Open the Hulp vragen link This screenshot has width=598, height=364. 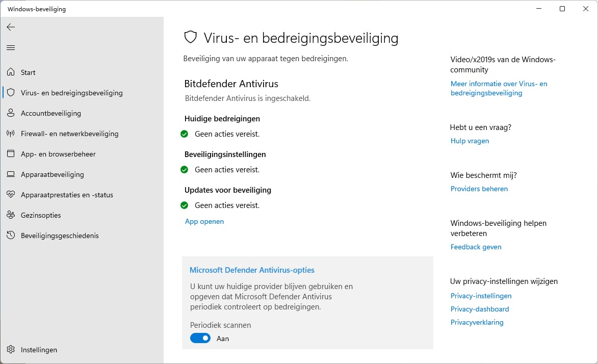click(470, 141)
